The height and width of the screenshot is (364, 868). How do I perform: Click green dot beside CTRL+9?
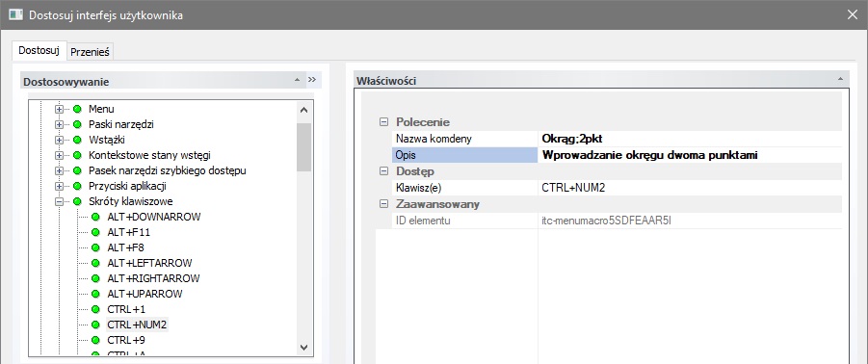[95, 340]
